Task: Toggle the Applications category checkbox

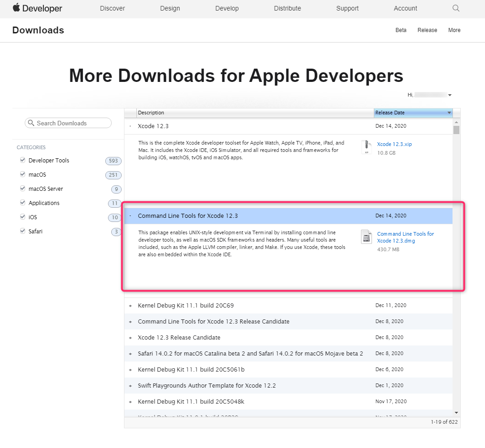Action: click(x=22, y=203)
